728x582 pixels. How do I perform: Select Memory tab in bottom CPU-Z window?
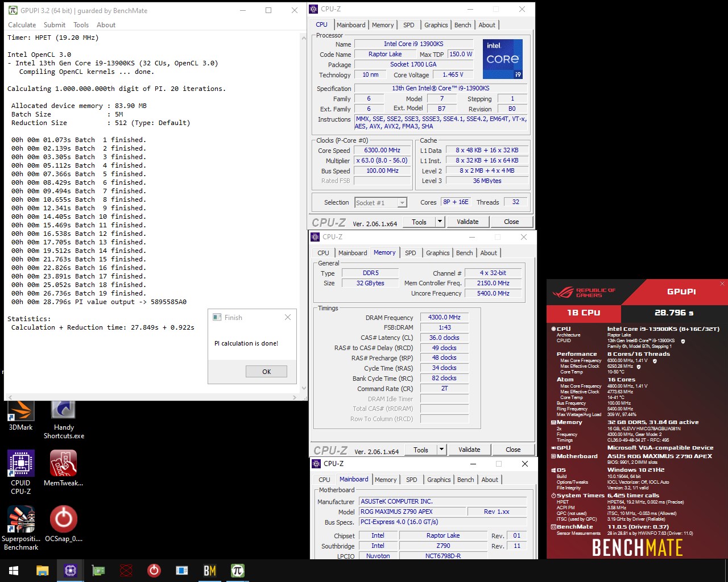[386, 480]
